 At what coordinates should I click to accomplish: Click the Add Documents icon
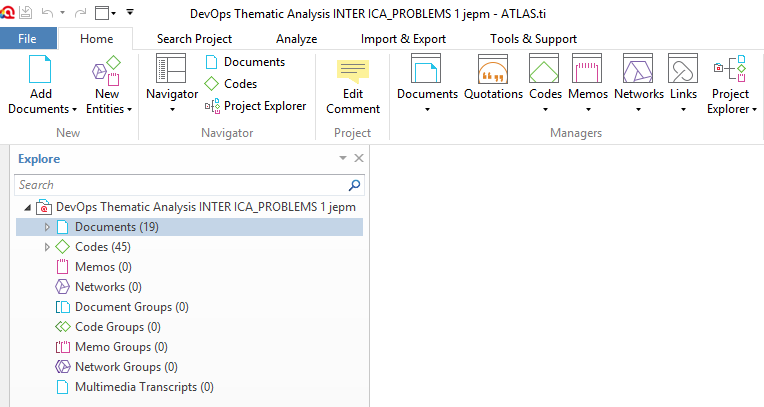40,69
